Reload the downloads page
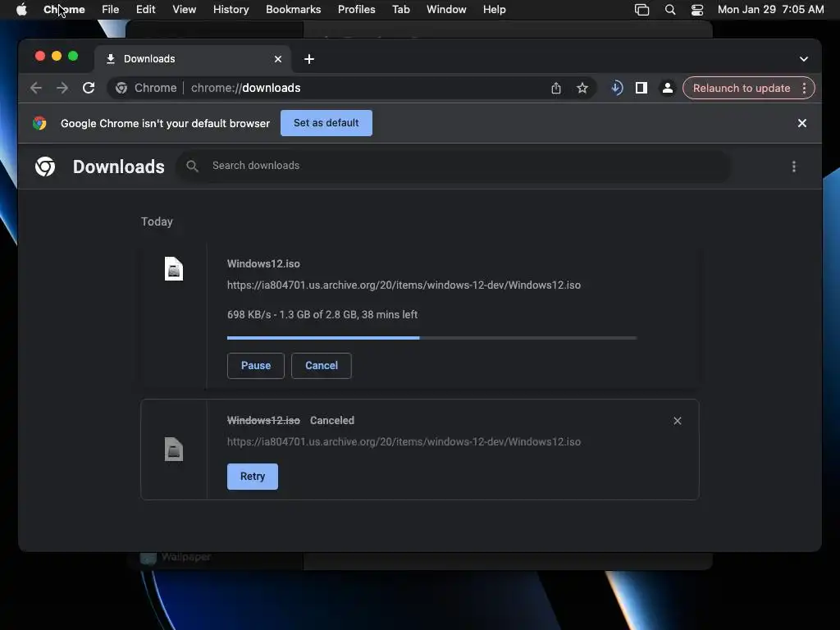 point(89,88)
